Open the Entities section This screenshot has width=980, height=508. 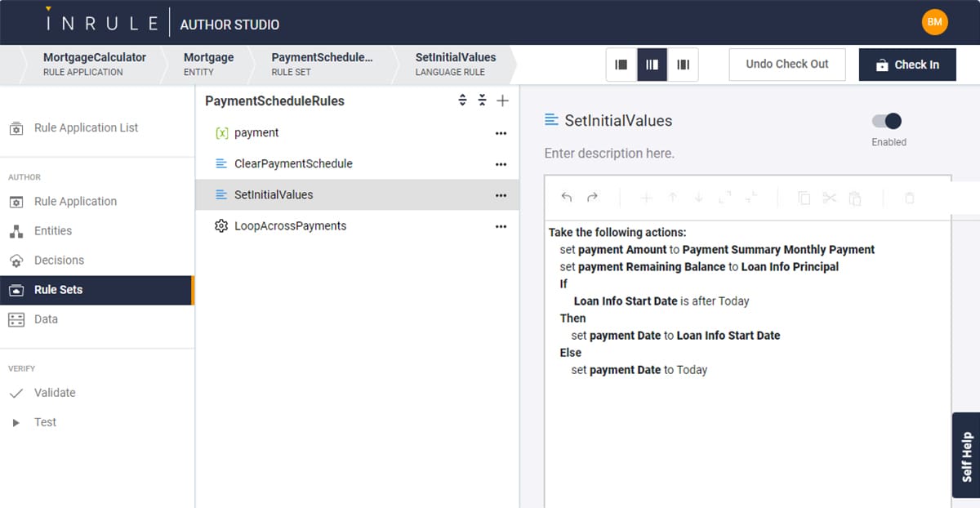tap(53, 230)
